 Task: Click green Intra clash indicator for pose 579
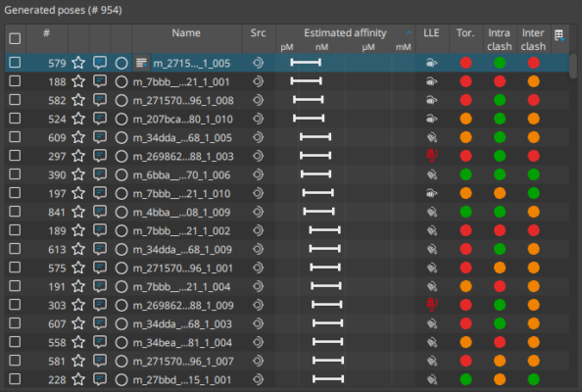(500, 63)
